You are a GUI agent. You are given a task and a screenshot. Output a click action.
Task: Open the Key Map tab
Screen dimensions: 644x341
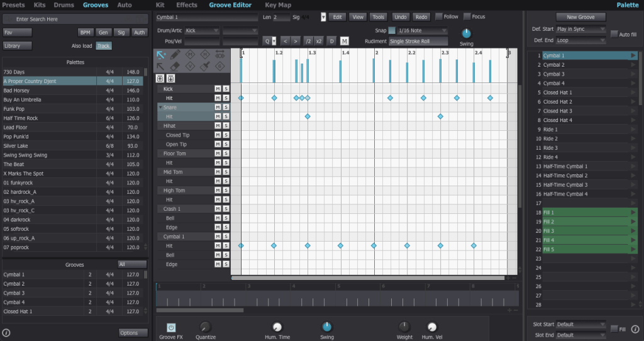click(278, 5)
